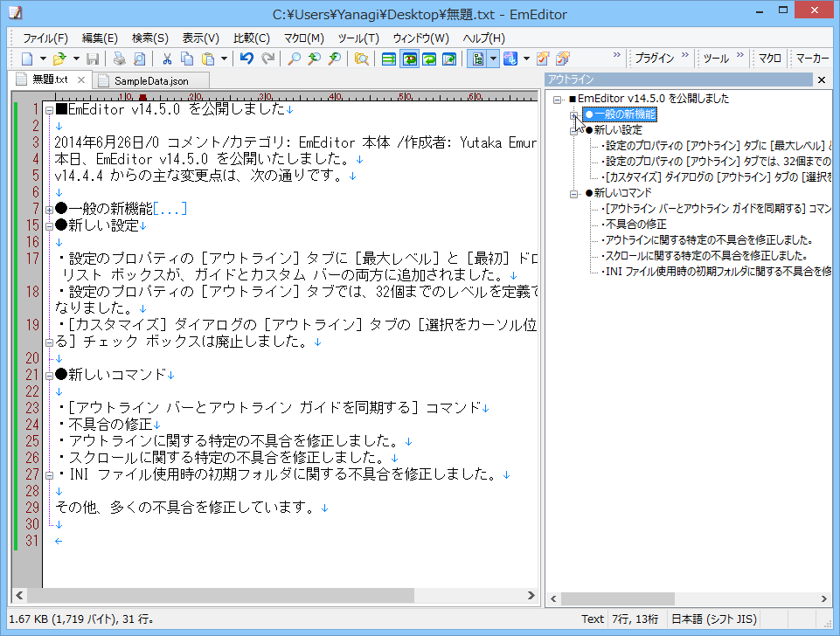Redo the last undone edit
Screen dimensions: 840x636
(267, 59)
